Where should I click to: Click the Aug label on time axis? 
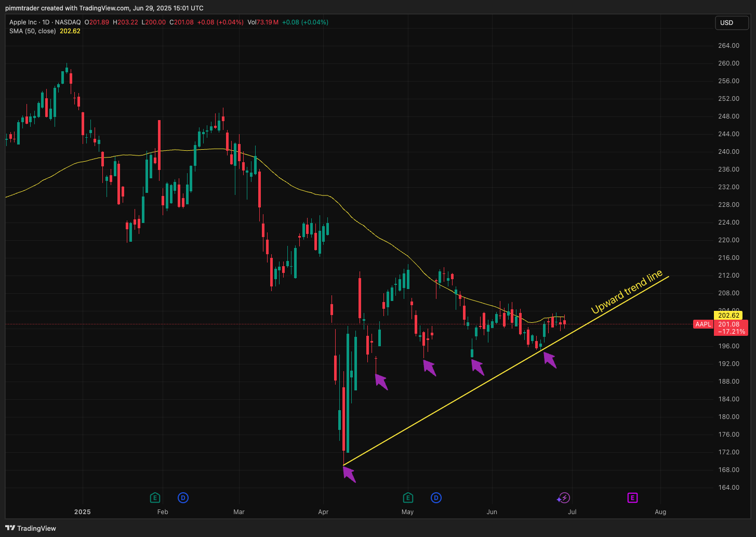click(x=660, y=512)
